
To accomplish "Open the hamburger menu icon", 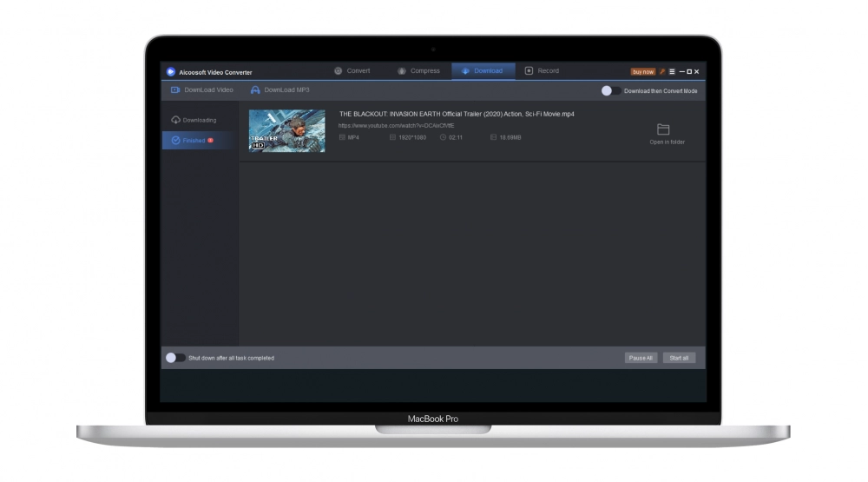I will click(672, 71).
